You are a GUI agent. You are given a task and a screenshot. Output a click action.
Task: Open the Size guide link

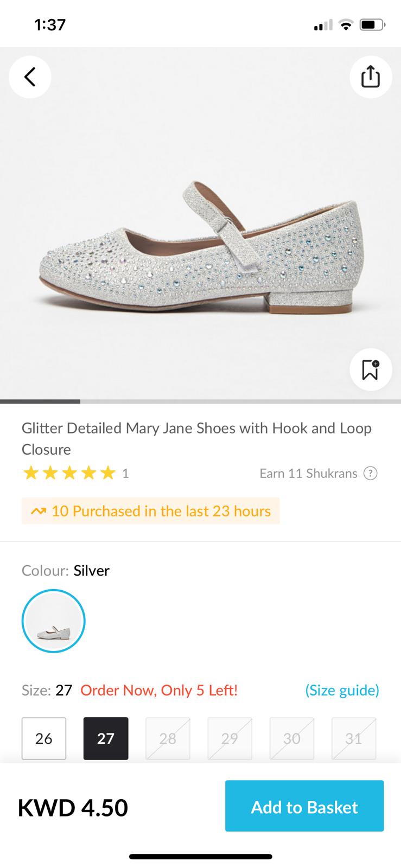342,690
